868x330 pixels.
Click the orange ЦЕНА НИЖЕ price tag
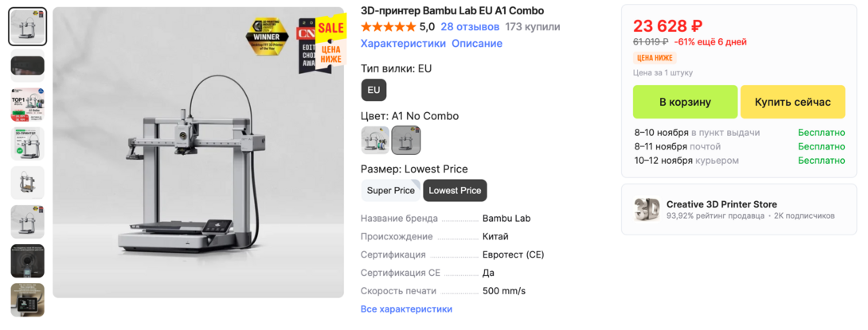[655, 58]
